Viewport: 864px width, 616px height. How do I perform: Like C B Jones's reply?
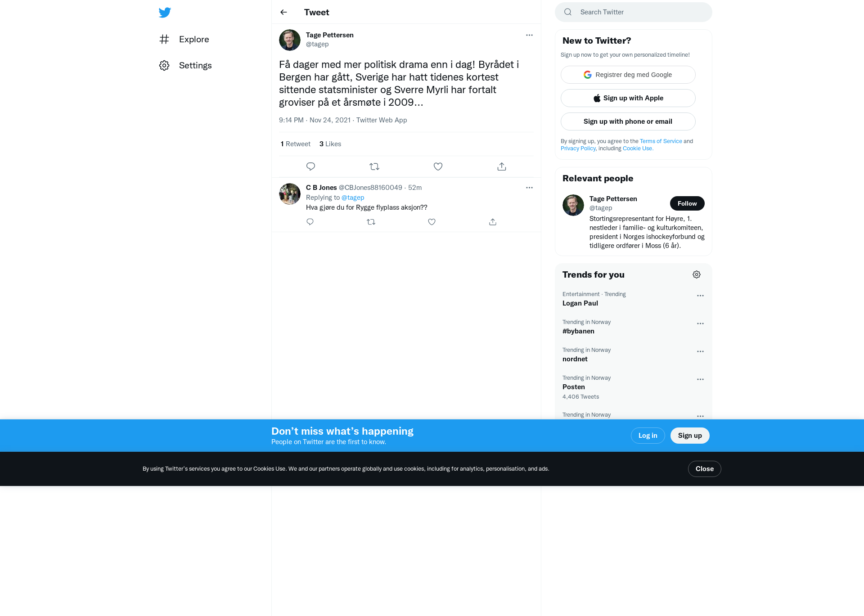(x=432, y=222)
